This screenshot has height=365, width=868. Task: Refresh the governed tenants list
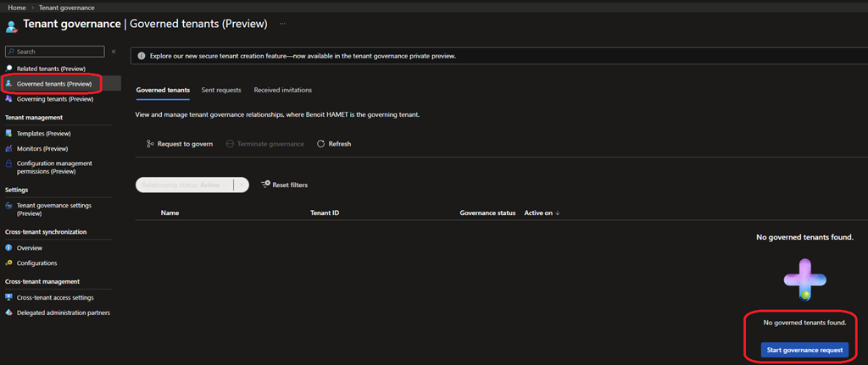point(334,144)
